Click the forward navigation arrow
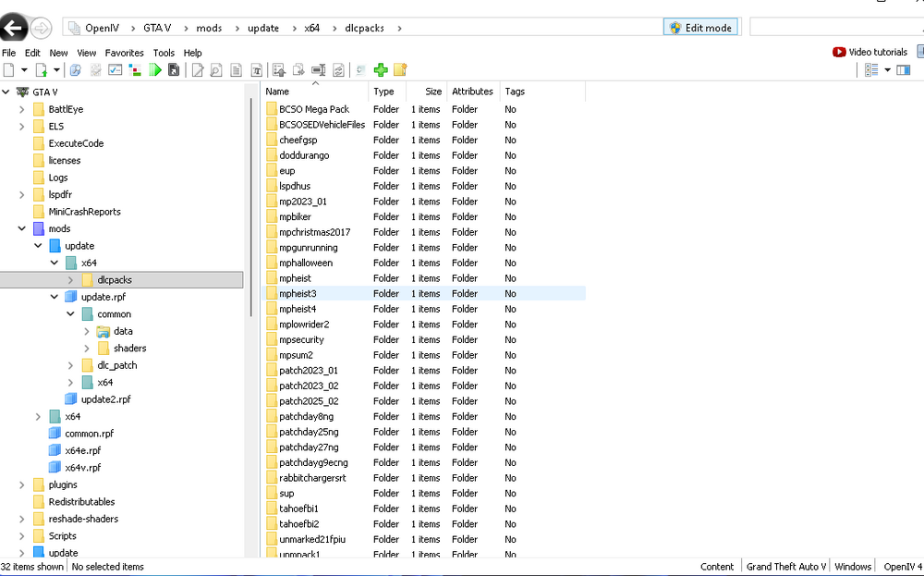Screen dimensions: 924x576 (x=41, y=28)
